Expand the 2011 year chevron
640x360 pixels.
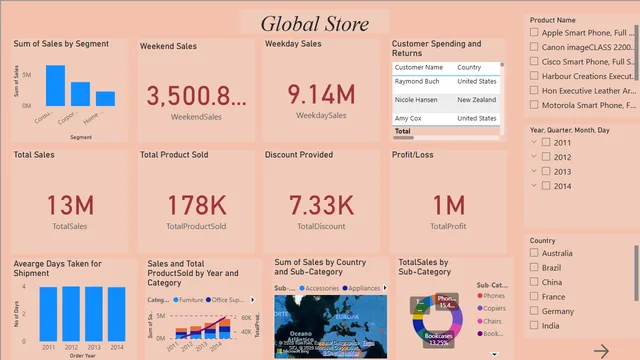pos(534,142)
